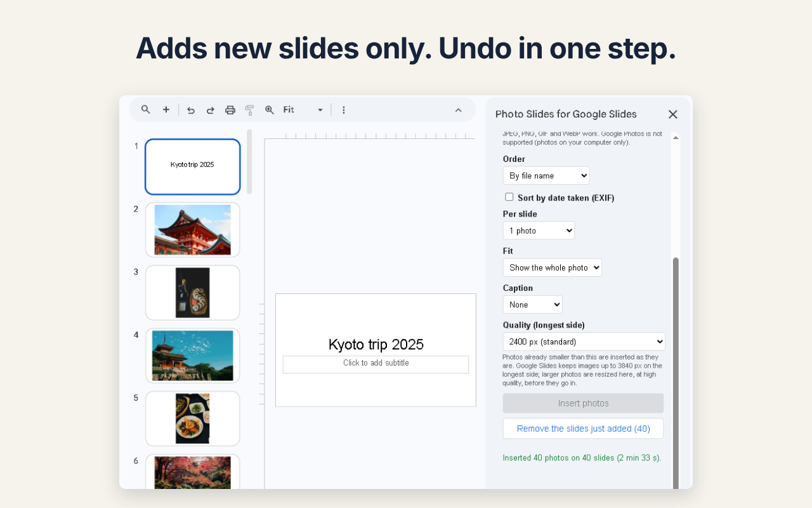Screen dimensions: 812x508
Task: Open the three-dot more options menu
Action: (x=344, y=110)
